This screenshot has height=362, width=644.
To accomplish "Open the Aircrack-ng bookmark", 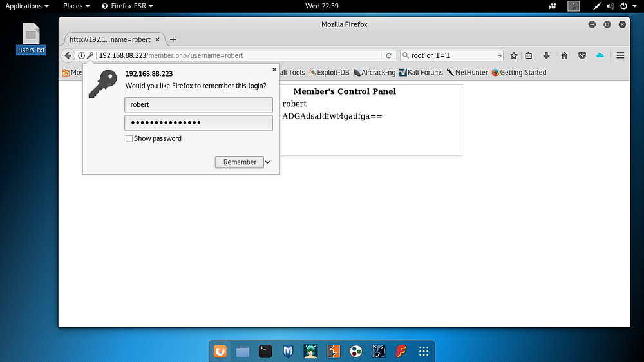I will tap(375, 73).
